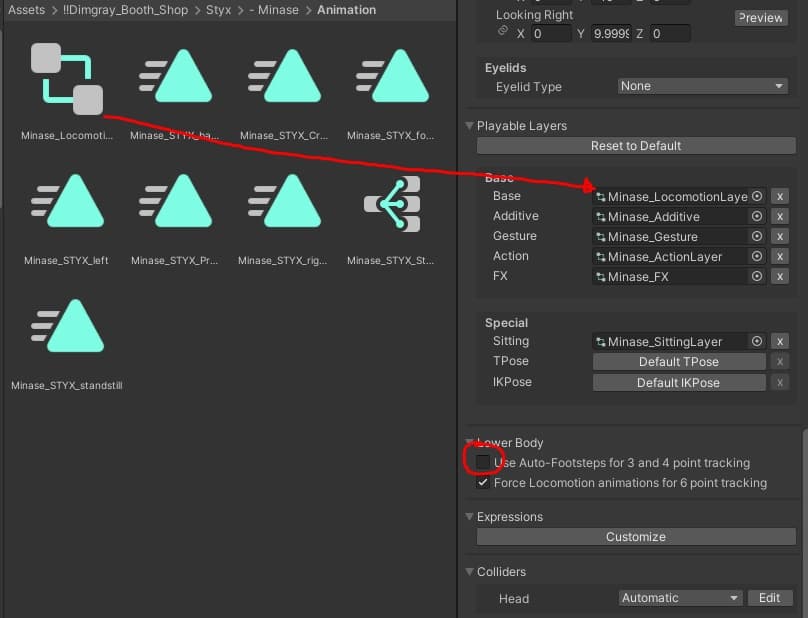
Task: Select the Minase_STYX_rig... animation clip
Action: coord(284,201)
